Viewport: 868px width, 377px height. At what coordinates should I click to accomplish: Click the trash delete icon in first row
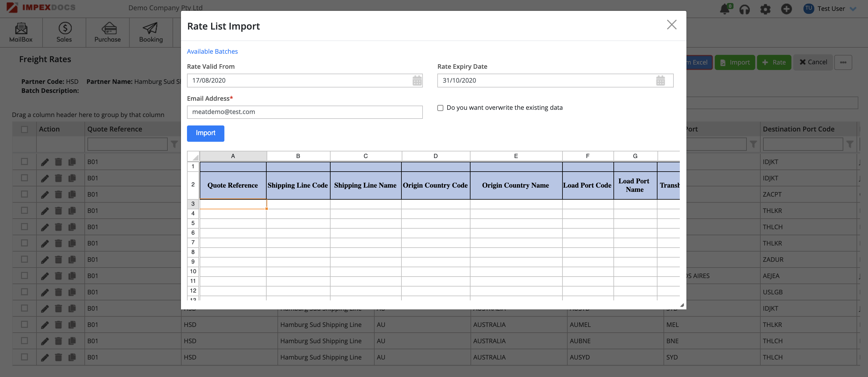(x=58, y=162)
